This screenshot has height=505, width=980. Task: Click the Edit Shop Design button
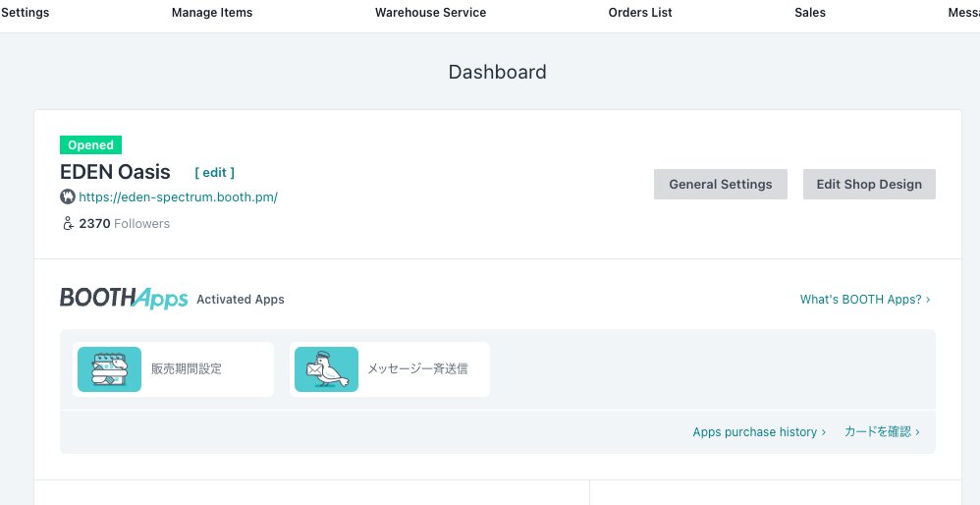coord(869,185)
